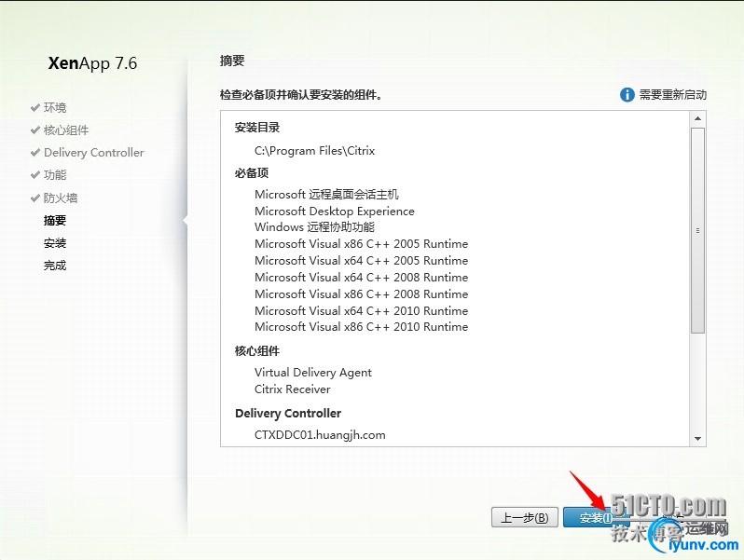Click the checkmark beside Delivery Controller step

tap(34, 153)
